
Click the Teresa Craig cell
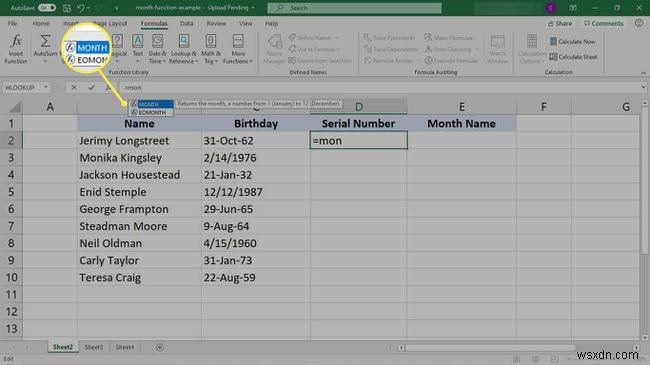pyautogui.click(x=139, y=277)
